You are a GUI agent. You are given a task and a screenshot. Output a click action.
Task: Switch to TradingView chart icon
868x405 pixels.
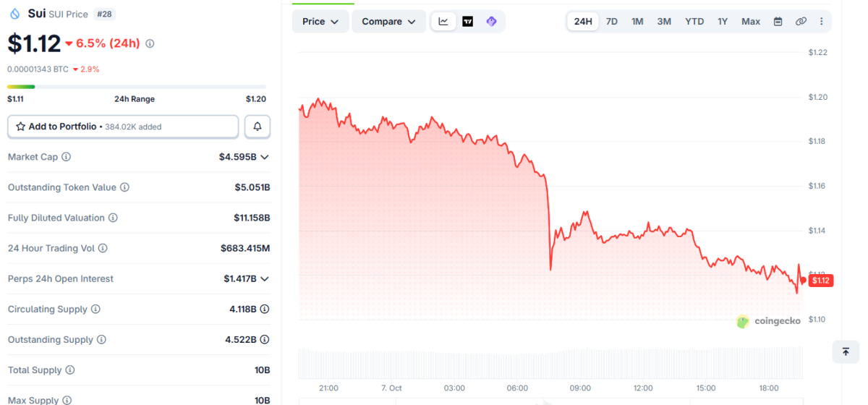point(468,22)
